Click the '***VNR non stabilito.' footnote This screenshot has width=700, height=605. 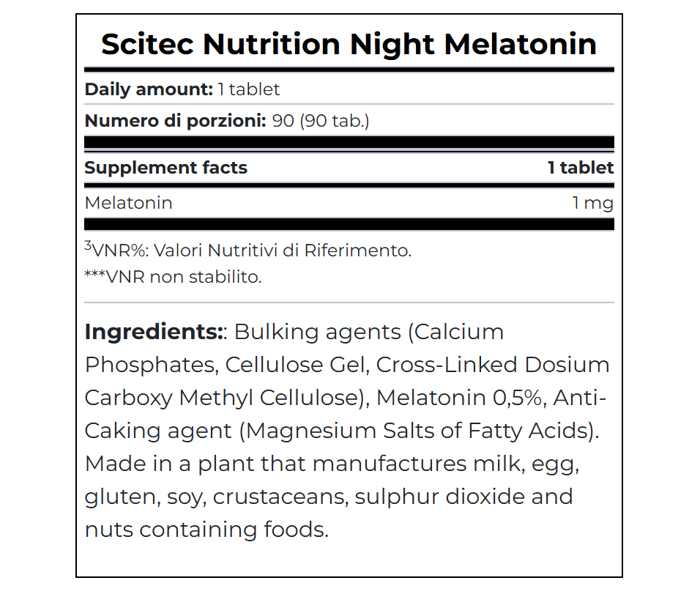point(174,277)
